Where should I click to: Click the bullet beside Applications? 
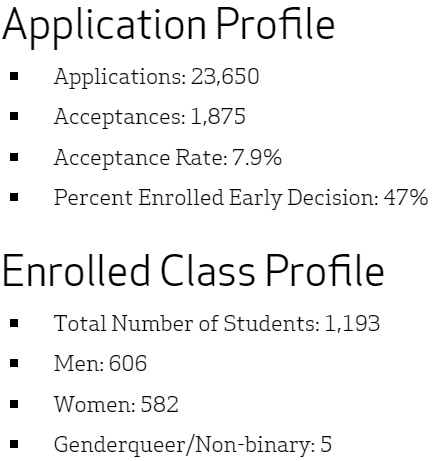click(14, 76)
